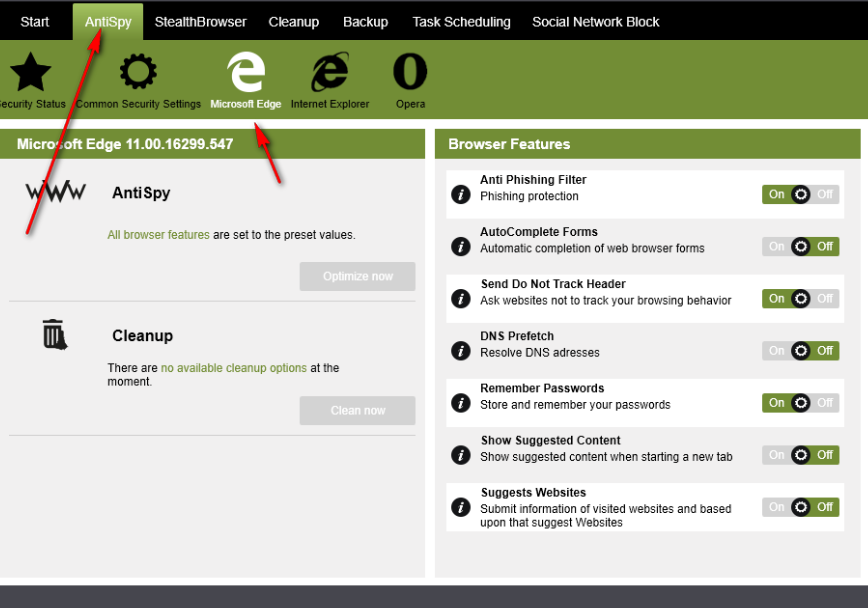Screen dimensions: 868x608
Task: Open the Security Status star icon
Action: click(x=30, y=72)
